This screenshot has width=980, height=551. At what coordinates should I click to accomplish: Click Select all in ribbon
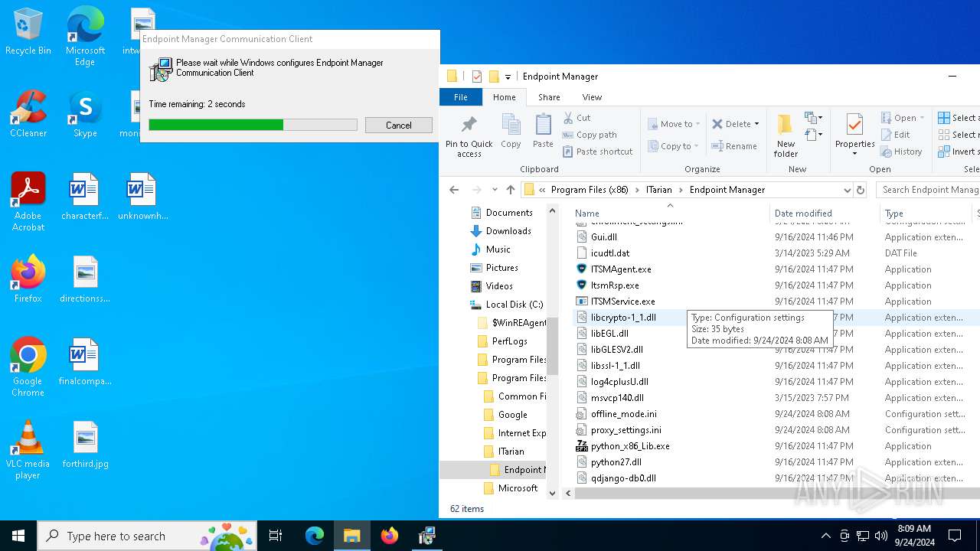click(958, 118)
